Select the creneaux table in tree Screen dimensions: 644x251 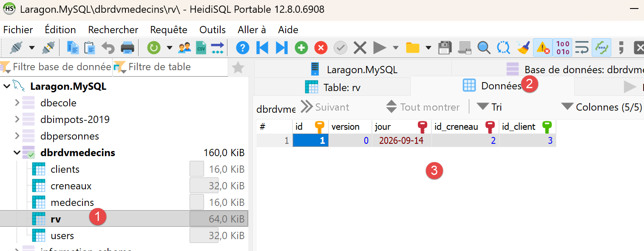pyautogui.click(x=71, y=186)
